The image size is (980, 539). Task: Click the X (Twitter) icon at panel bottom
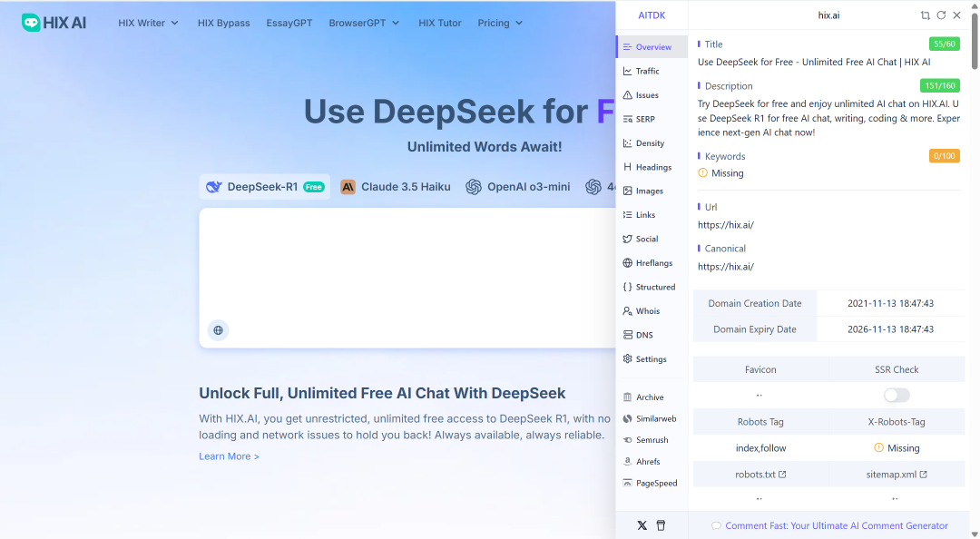point(642,525)
